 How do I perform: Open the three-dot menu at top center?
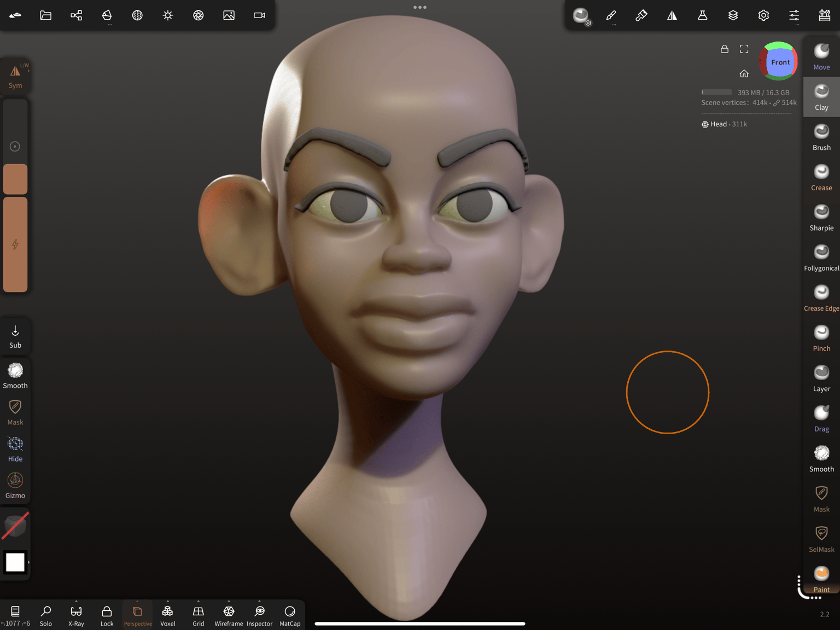pyautogui.click(x=420, y=7)
